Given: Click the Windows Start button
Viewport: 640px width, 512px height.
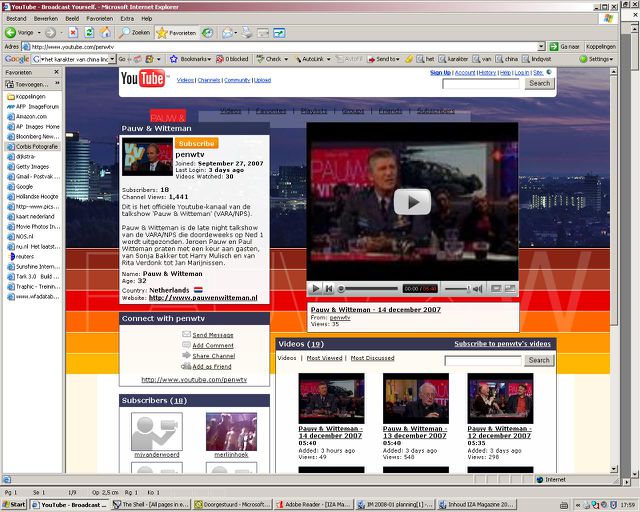Looking at the screenshot, I should [14, 505].
